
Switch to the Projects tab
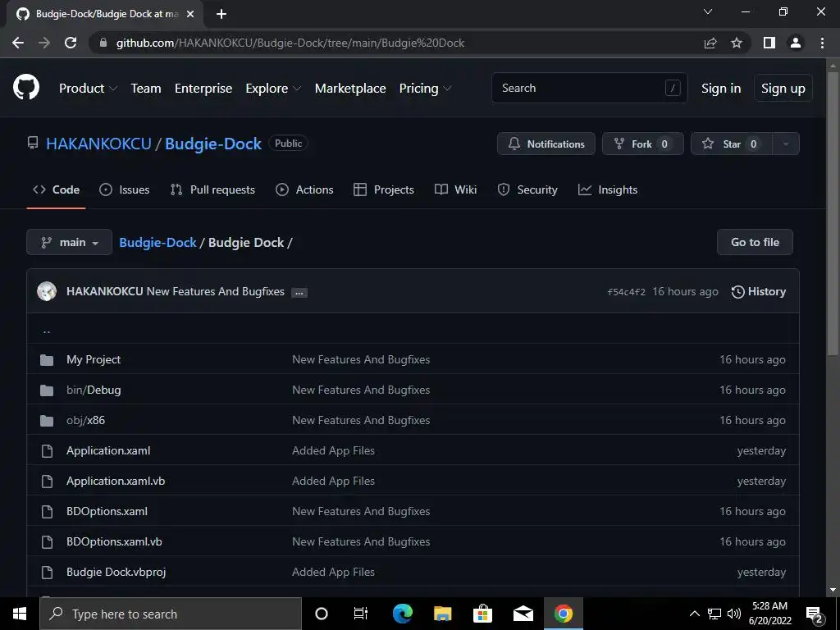tap(384, 189)
